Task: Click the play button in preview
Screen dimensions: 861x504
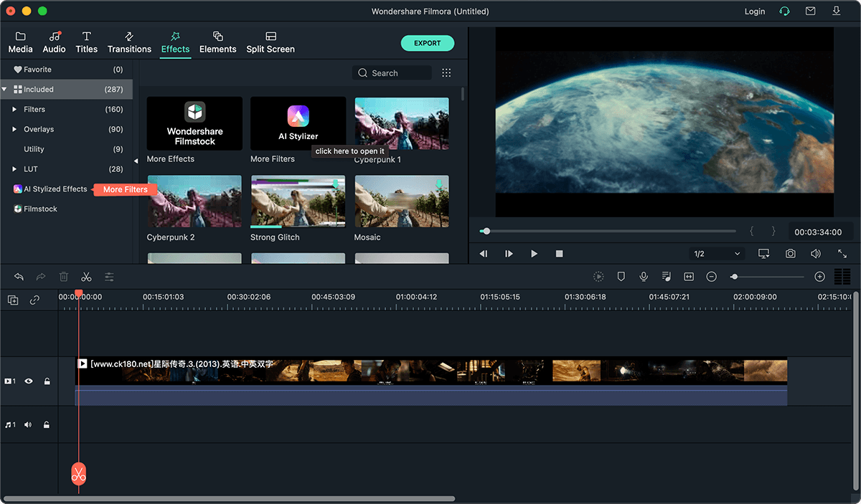Action: 534,254
